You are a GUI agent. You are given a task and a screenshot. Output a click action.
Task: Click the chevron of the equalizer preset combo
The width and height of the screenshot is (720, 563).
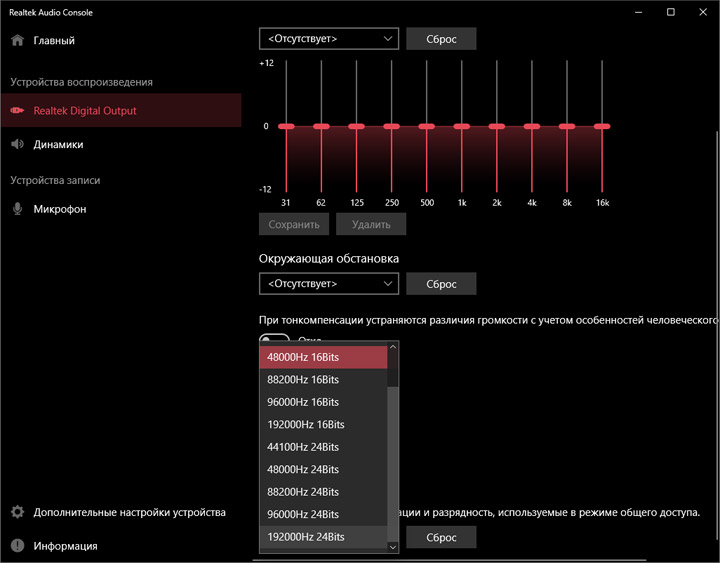click(x=388, y=39)
